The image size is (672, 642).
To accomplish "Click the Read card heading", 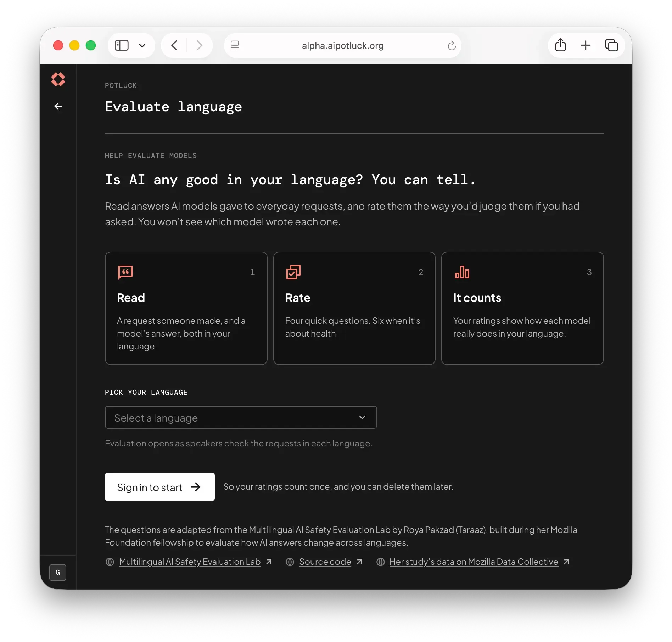I will pos(131,298).
